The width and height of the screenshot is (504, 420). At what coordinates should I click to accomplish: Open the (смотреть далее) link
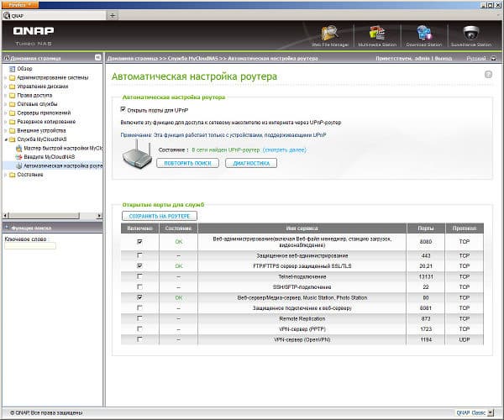click(x=285, y=150)
